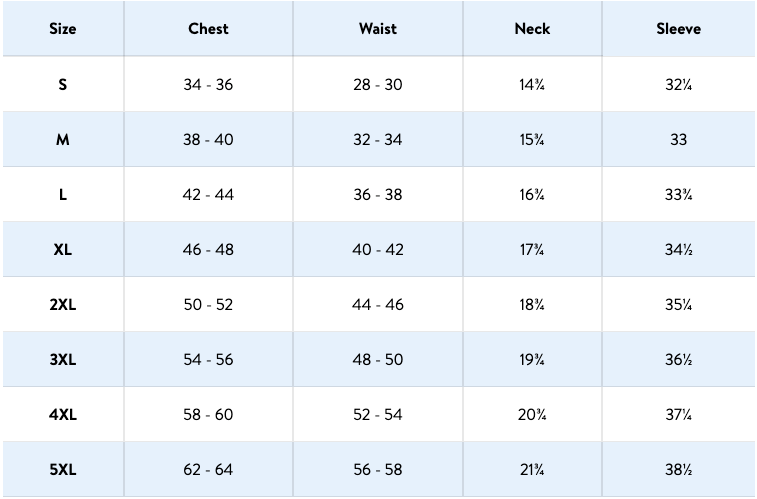
Task: Click the Chest column header
Action: [x=208, y=29]
